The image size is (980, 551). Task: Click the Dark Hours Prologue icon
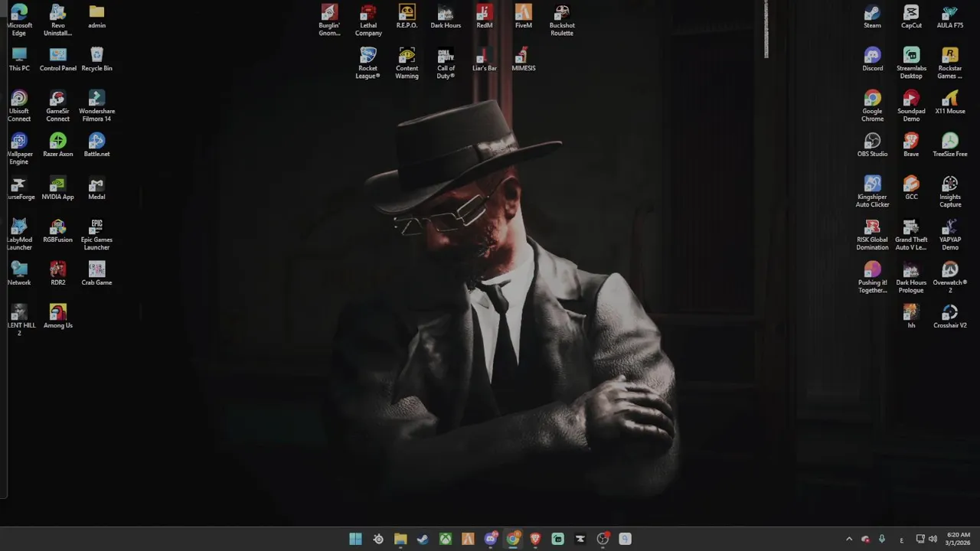[911, 278]
